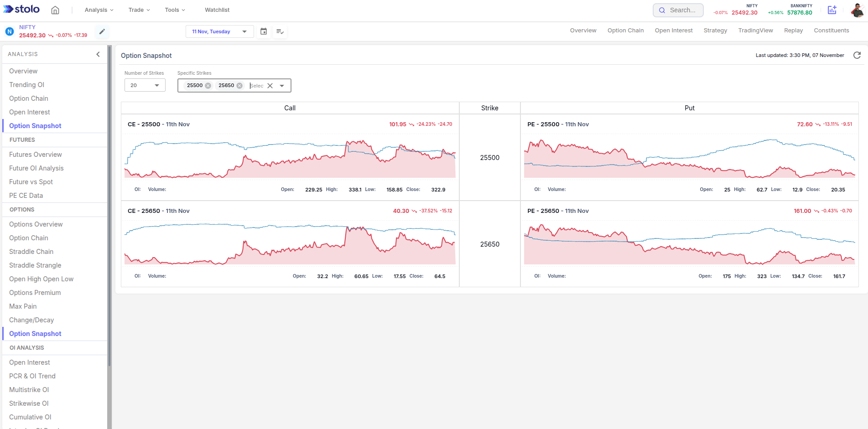Click the stolo logo in top left corner

click(x=21, y=9)
